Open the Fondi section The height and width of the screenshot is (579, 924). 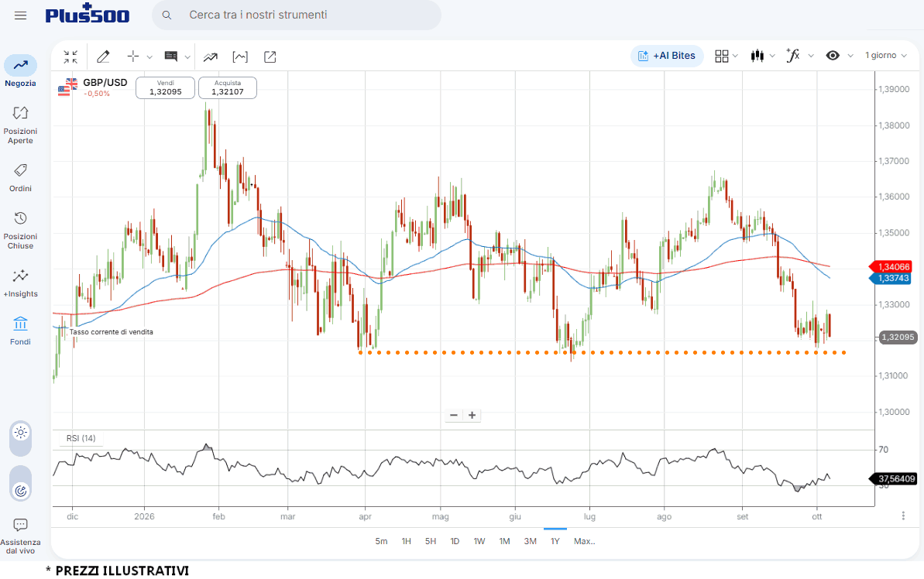(x=21, y=331)
